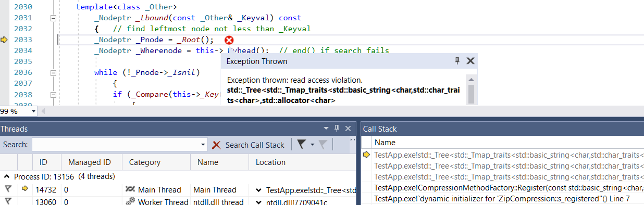The image size is (644, 205).
Task: Expand the Main Thread location dropdown
Action: coord(259,190)
